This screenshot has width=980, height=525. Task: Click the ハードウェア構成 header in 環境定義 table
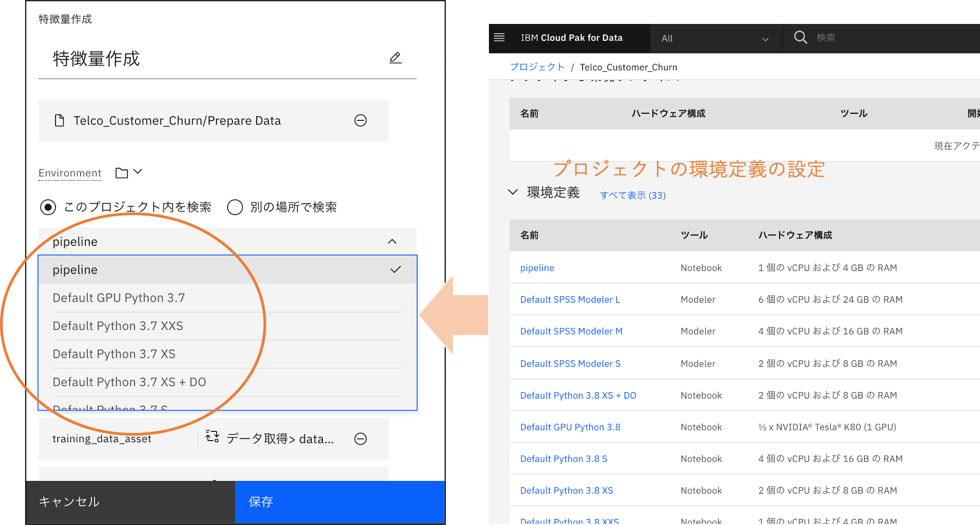[795, 235]
